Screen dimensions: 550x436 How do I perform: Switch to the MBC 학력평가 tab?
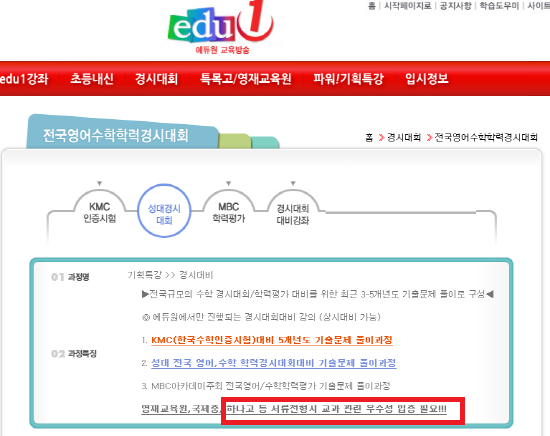click(229, 212)
